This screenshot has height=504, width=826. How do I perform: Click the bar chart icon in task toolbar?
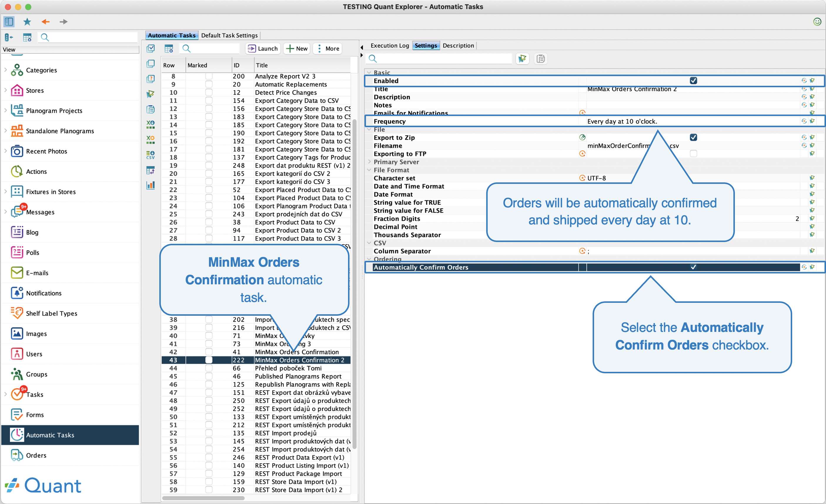point(151,186)
